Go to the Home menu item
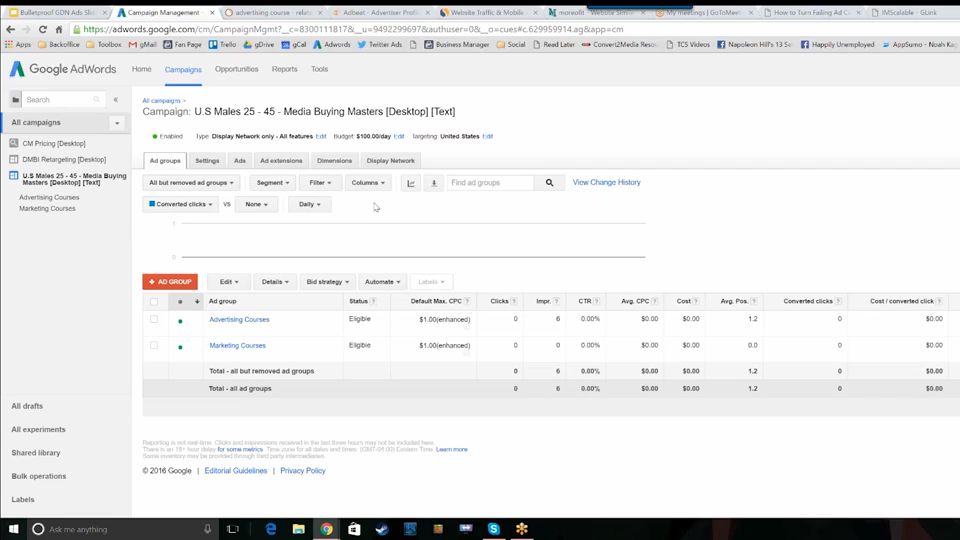This screenshot has width=960, height=540. pyautogui.click(x=141, y=69)
